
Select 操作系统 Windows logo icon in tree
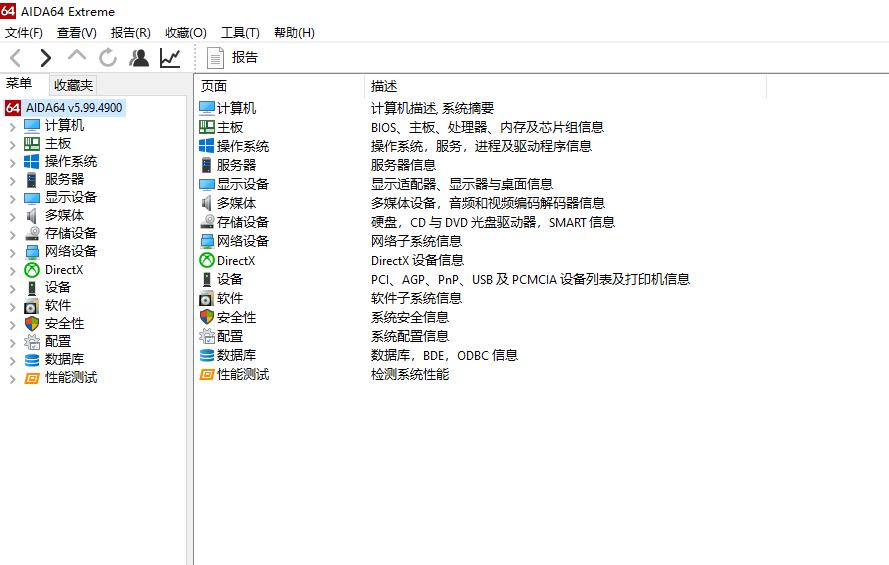pos(32,162)
